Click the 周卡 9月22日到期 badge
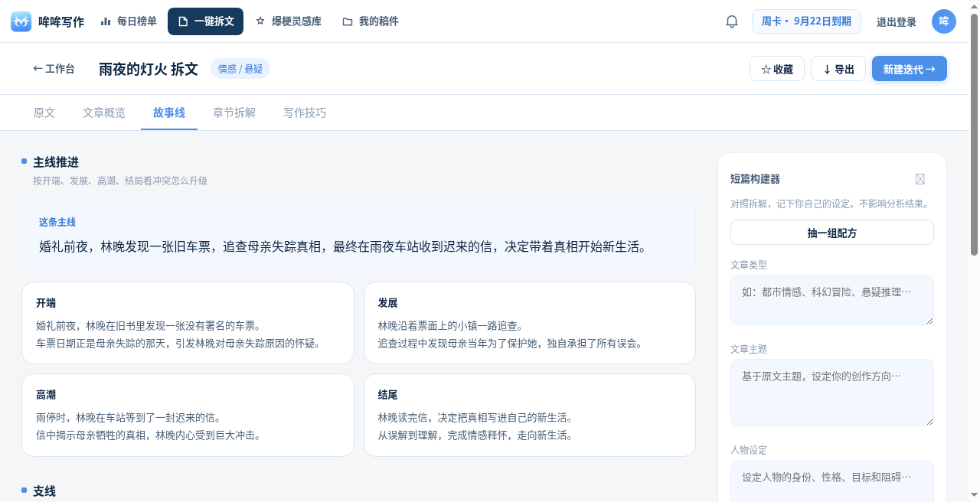980x502 pixels. click(806, 21)
